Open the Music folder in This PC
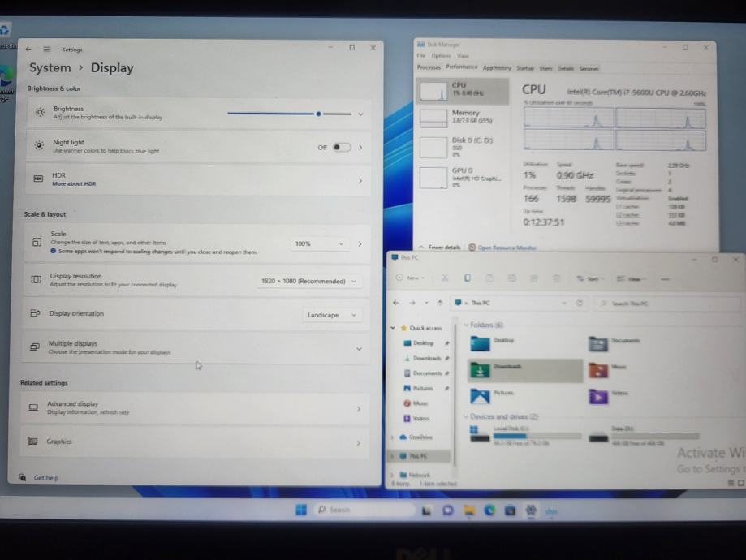 click(x=607, y=370)
